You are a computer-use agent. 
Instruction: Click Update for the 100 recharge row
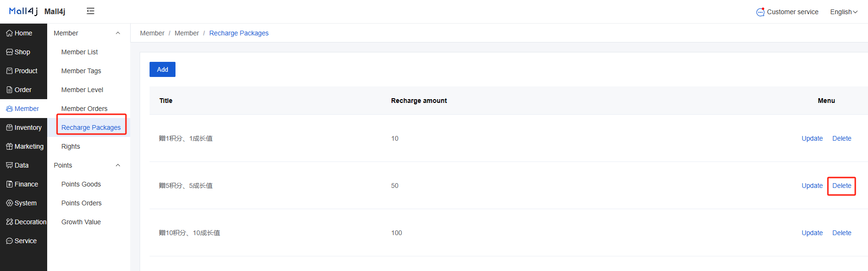[x=812, y=233]
